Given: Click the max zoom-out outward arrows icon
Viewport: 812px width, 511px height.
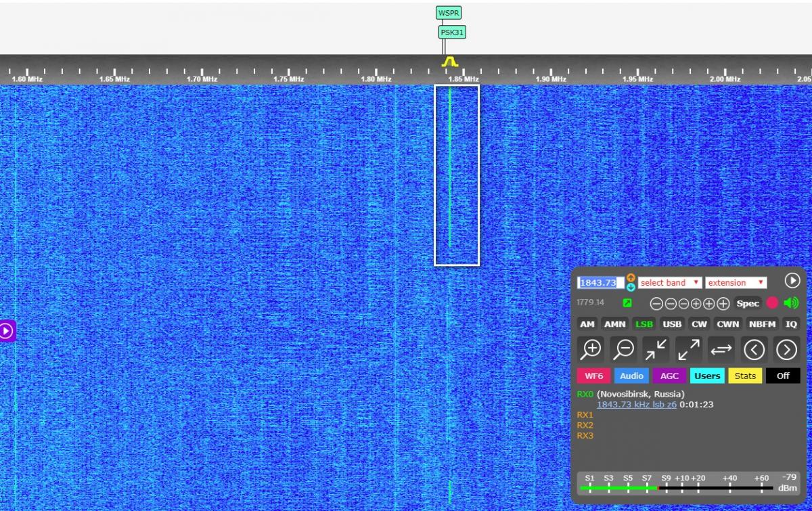Looking at the screenshot, I should click(x=688, y=349).
